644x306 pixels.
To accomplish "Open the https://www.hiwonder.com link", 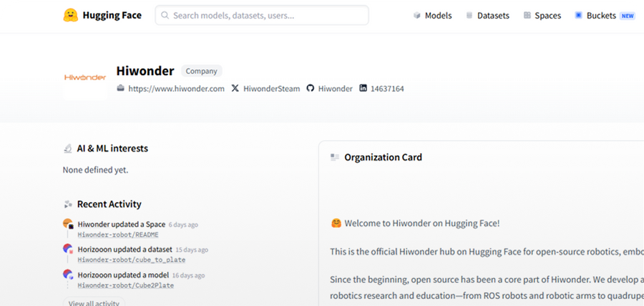I will (176, 89).
